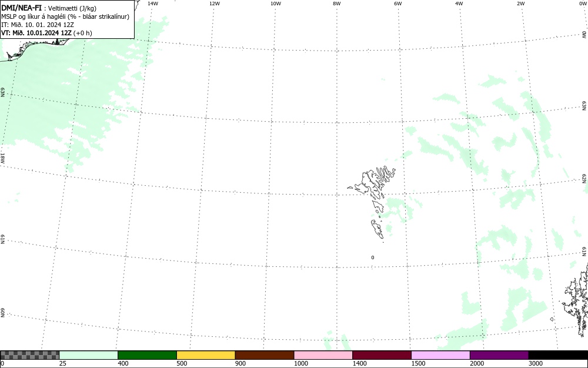Click the legend value 25
588x368 pixels.
pyautogui.click(x=63, y=363)
